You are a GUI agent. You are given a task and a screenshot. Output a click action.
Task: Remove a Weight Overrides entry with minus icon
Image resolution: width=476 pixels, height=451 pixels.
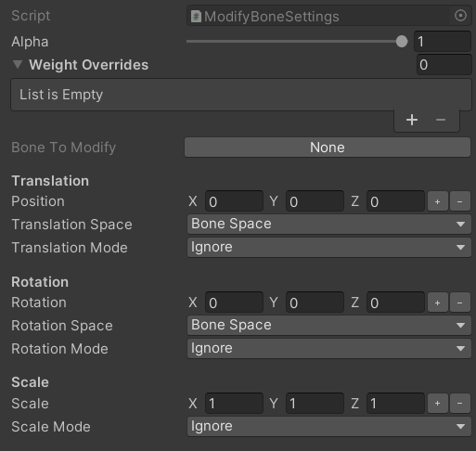click(x=441, y=120)
